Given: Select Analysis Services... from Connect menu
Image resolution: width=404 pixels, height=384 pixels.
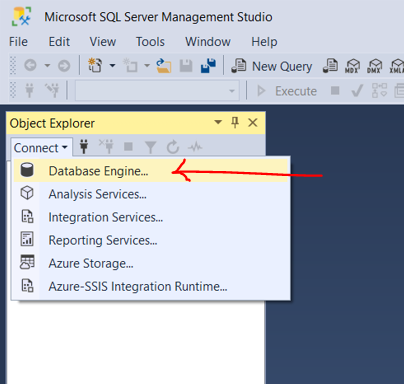Looking at the screenshot, I should click(x=151, y=194).
